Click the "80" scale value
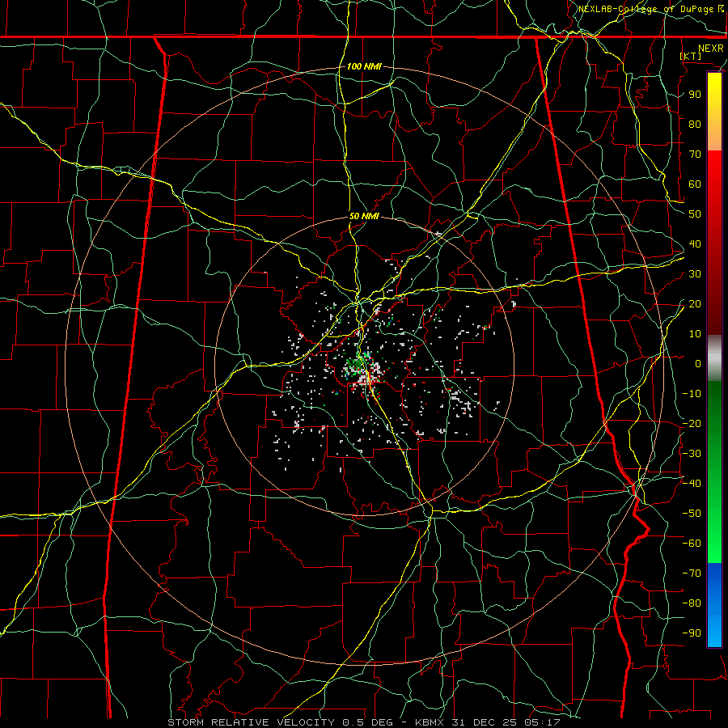 click(695, 125)
